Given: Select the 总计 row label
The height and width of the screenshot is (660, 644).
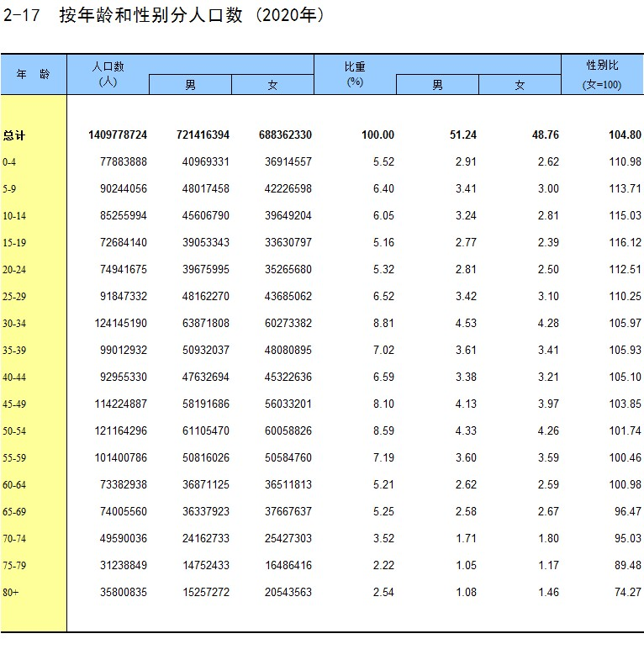Looking at the screenshot, I should tap(14, 135).
